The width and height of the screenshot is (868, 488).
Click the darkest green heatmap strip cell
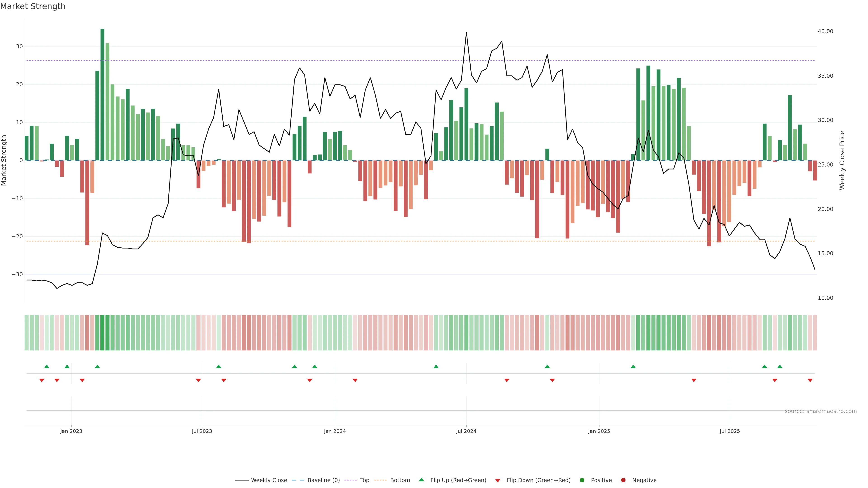(102, 332)
